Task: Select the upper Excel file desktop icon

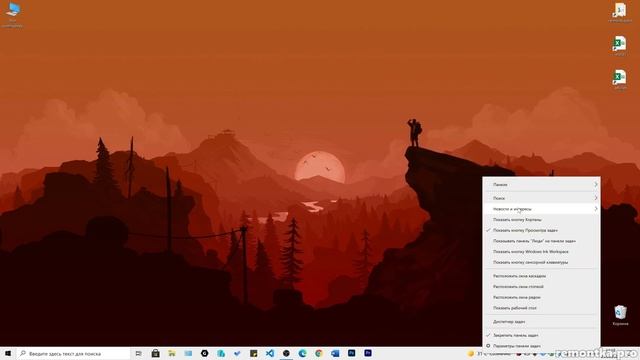Action: coord(620,45)
